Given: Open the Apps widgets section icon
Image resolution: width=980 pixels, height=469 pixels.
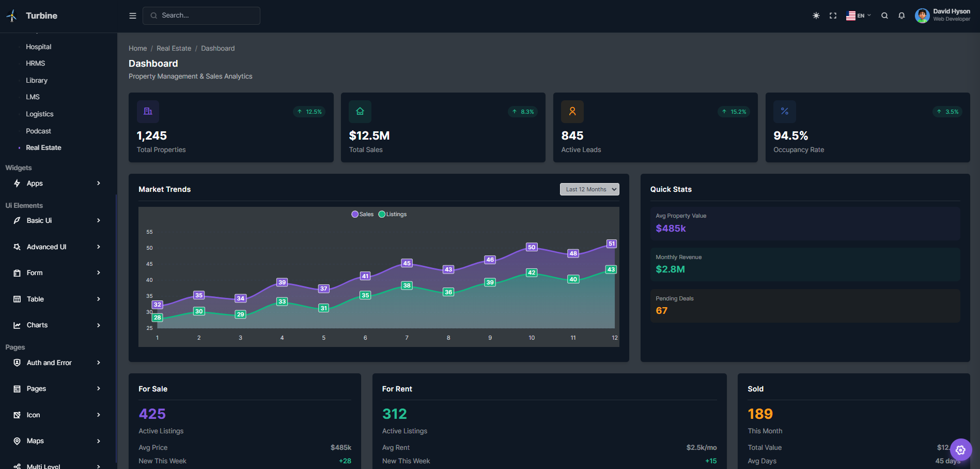Looking at the screenshot, I should click(17, 183).
